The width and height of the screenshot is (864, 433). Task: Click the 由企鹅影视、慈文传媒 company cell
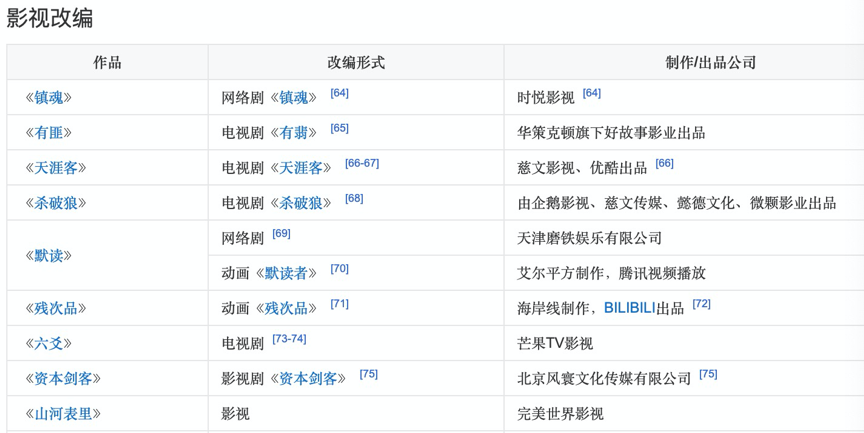tap(677, 203)
